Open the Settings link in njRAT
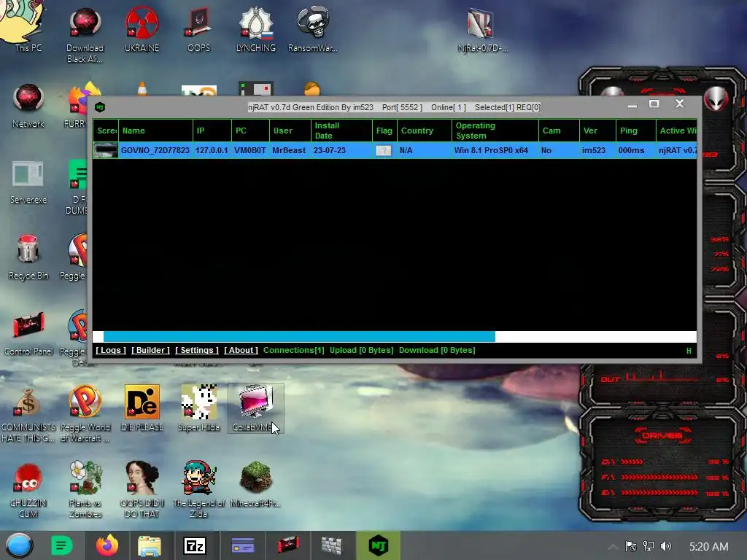This screenshot has width=747, height=560. tap(197, 350)
